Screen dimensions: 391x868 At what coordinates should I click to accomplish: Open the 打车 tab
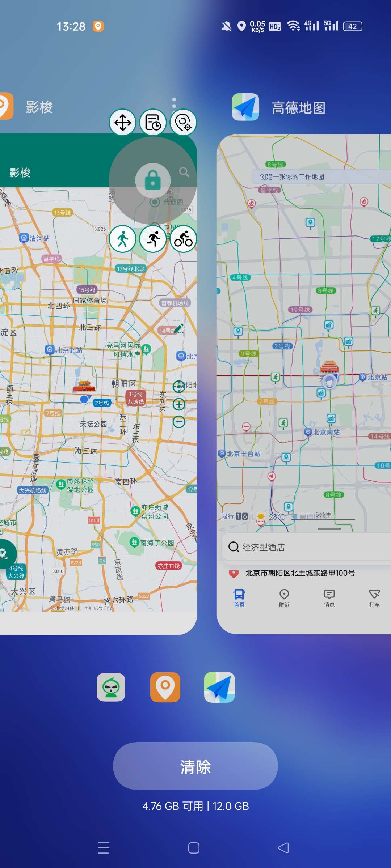[374, 598]
